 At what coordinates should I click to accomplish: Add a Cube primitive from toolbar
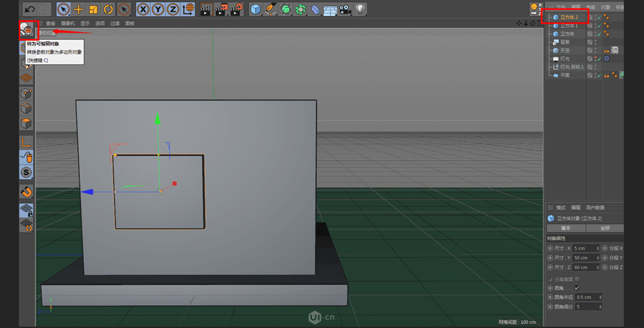(256, 9)
